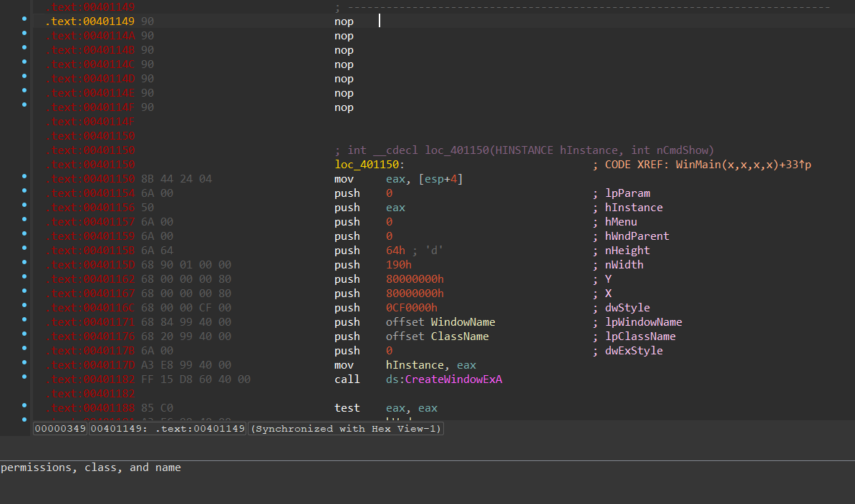The width and height of the screenshot is (855, 504).
Task: Click eax operand on the push eax line
Action: point(395,208)
